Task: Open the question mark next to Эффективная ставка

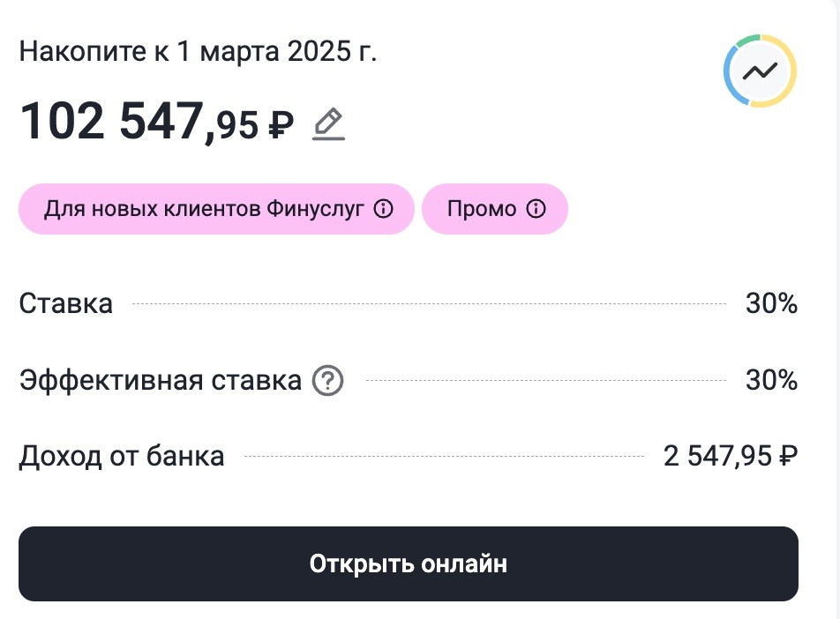Action: coord(326,380)
